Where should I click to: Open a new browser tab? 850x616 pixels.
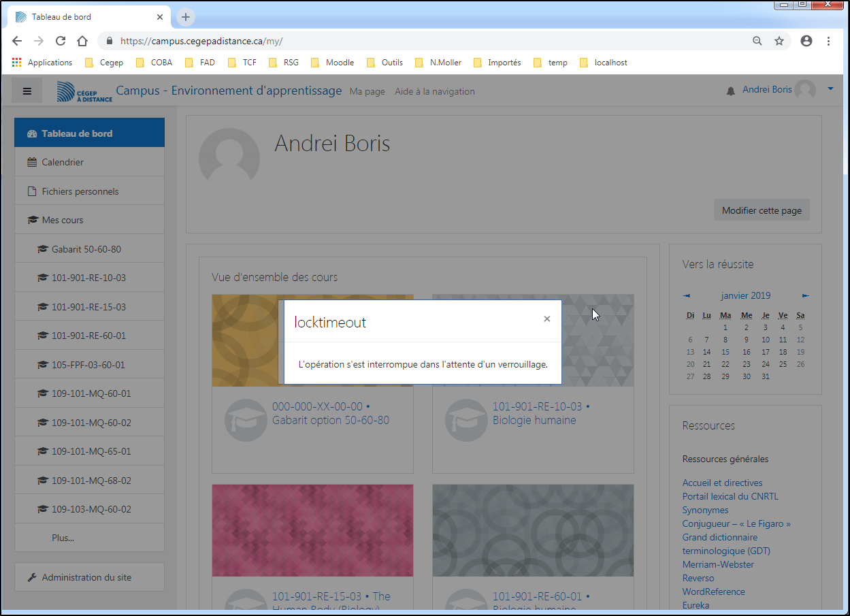186,17
